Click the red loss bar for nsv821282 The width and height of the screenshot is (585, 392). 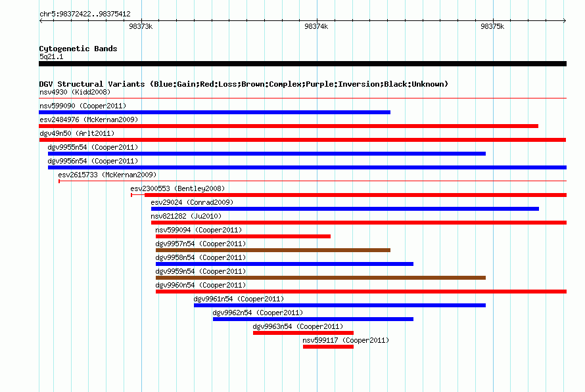(359, 223)
